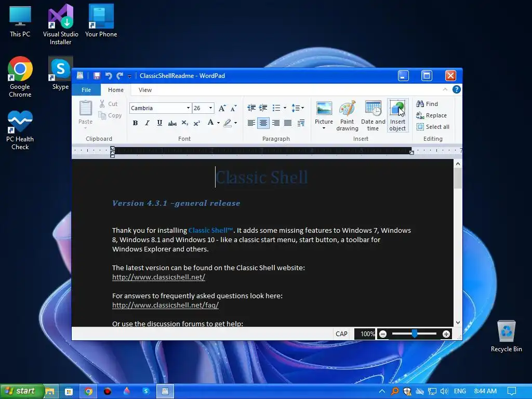Switch to the View ribbon tab
Screen dimensions: 532x399
tap(145, 90)
